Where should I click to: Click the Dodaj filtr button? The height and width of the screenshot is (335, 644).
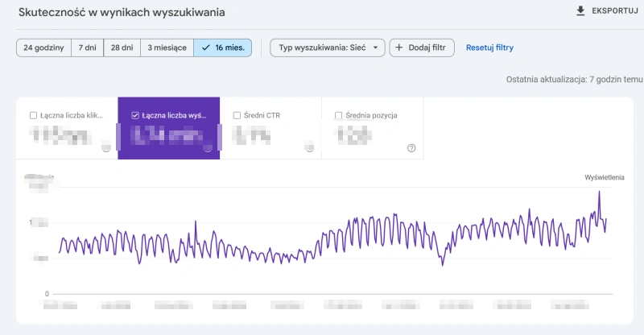[x=422, y=48]
